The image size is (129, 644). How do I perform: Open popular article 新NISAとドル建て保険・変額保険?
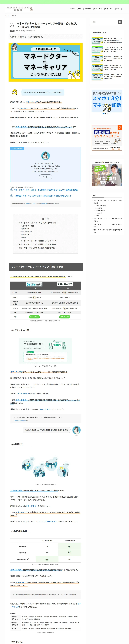pyautogui.click(x=113, y=68)
